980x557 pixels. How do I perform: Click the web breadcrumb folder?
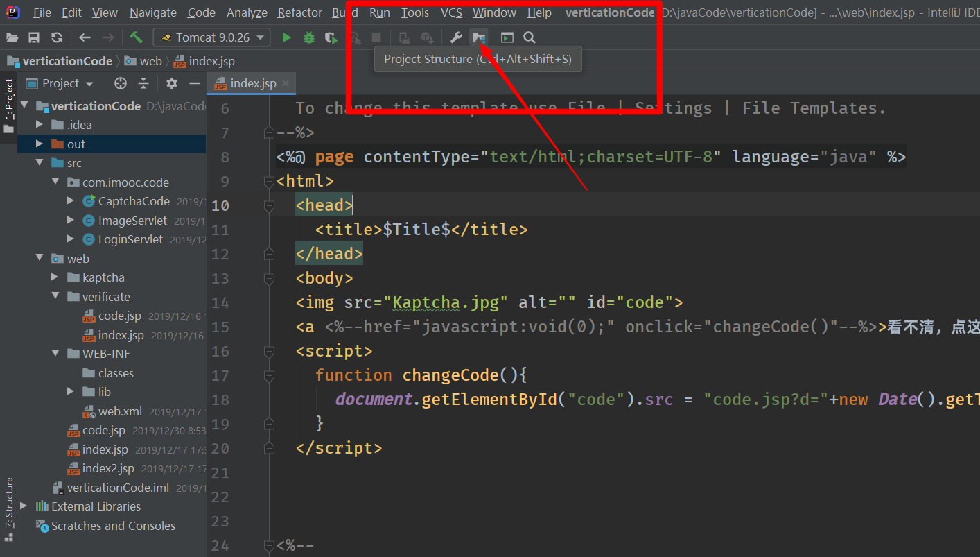pos(143,61)
